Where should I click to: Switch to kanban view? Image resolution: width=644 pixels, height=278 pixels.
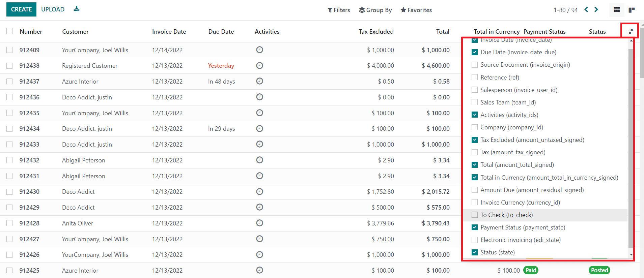tap(632, 10)
